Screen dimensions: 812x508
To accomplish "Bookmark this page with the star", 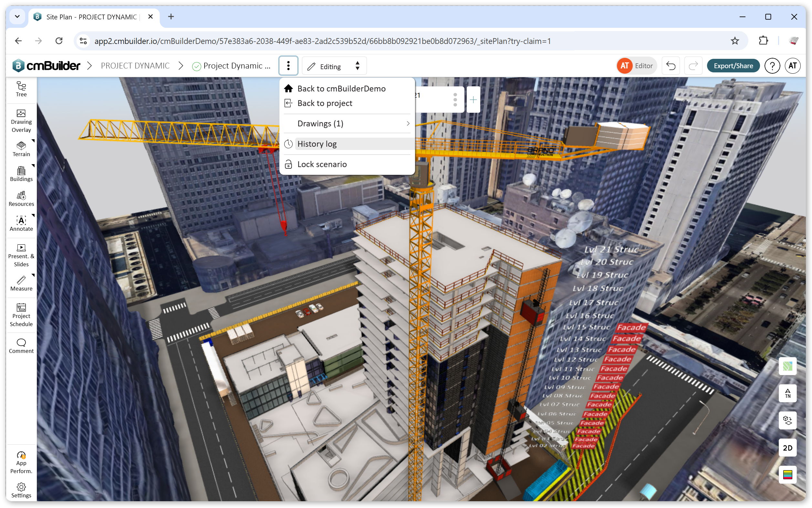I will pos(734,41).
